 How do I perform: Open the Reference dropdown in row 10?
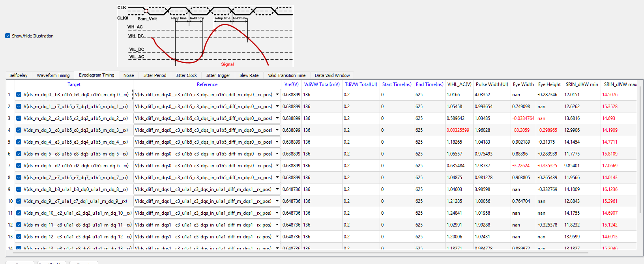277,201
